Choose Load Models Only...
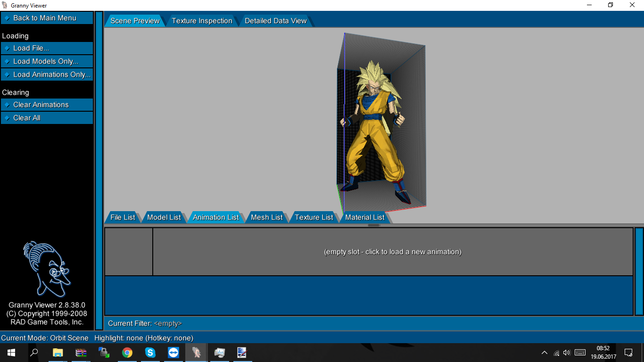The width and height of the screenshot is (644, 362). (x=47, y=61)
